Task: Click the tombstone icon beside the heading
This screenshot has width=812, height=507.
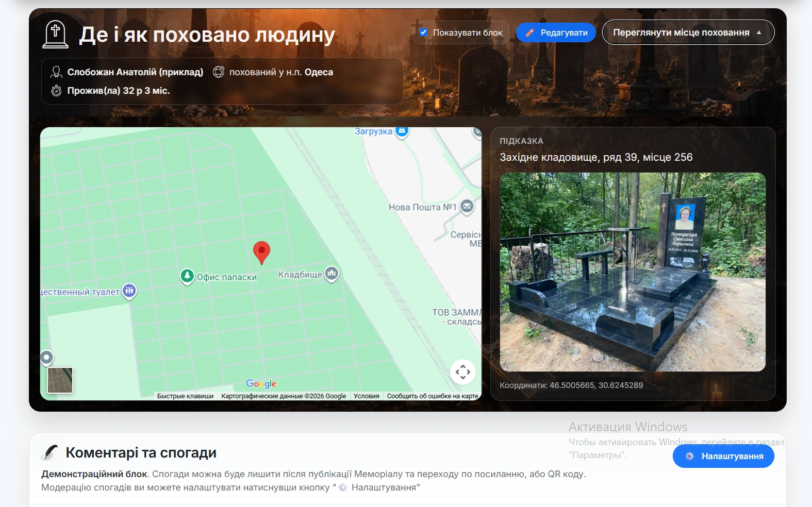Action: tap(55, 35)
